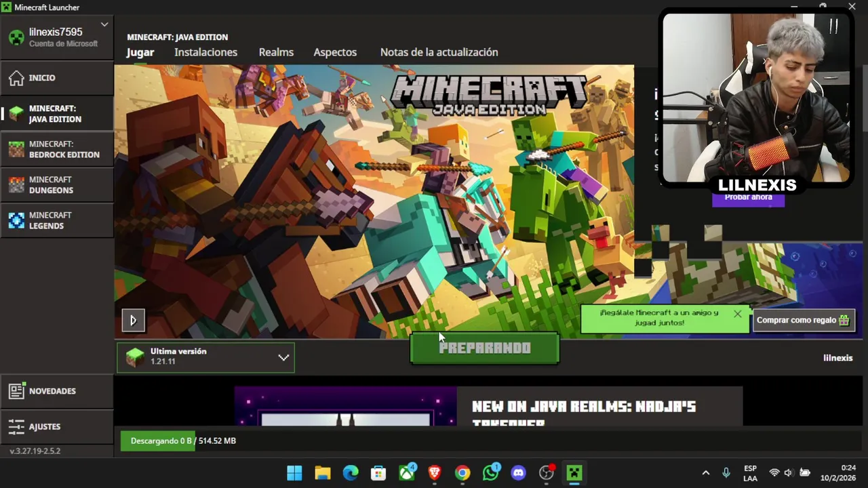Viewport: 868px width, 488px height.
Task: Open ESP LAA language switcher
Action: (750, 473)
